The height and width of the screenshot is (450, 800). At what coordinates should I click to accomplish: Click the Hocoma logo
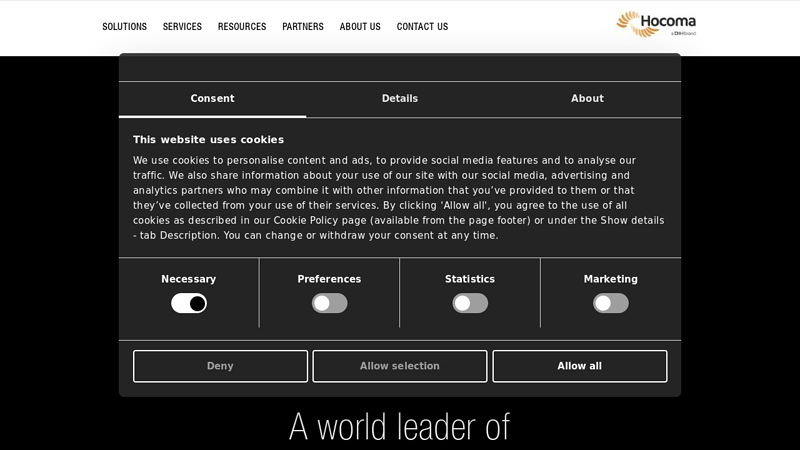tap(656, 24)
